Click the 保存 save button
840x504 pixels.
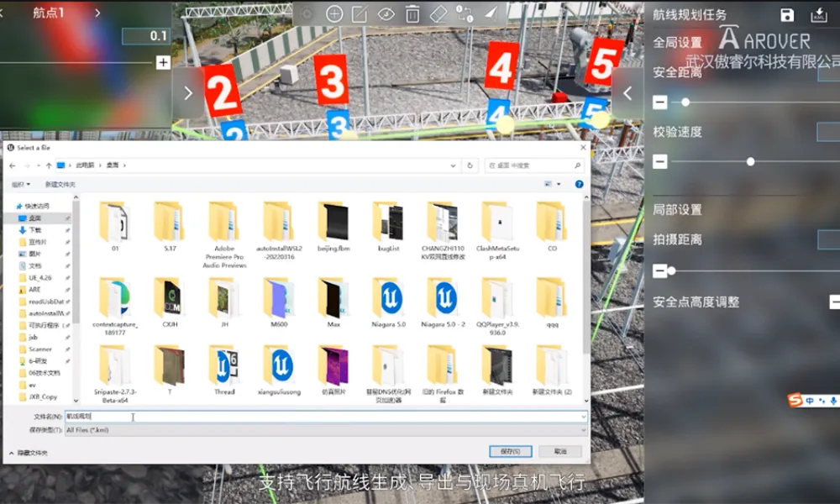click(x=511, y=452)
